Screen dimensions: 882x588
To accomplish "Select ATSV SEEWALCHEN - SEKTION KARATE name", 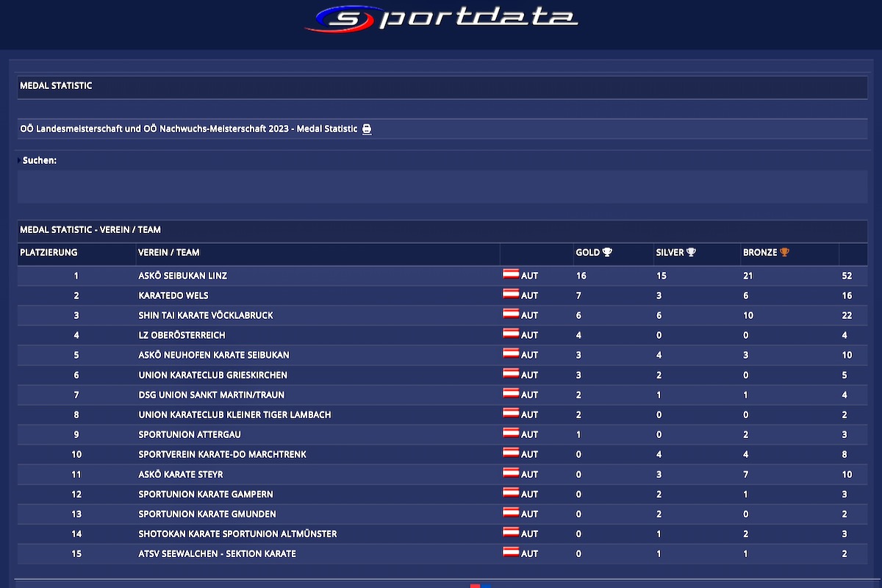I will [217, 554].
